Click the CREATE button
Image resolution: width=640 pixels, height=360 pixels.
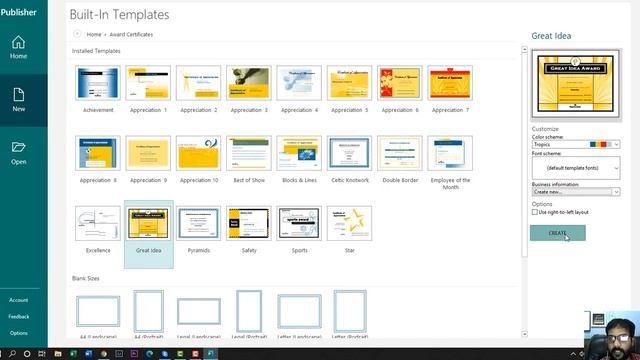558,233
